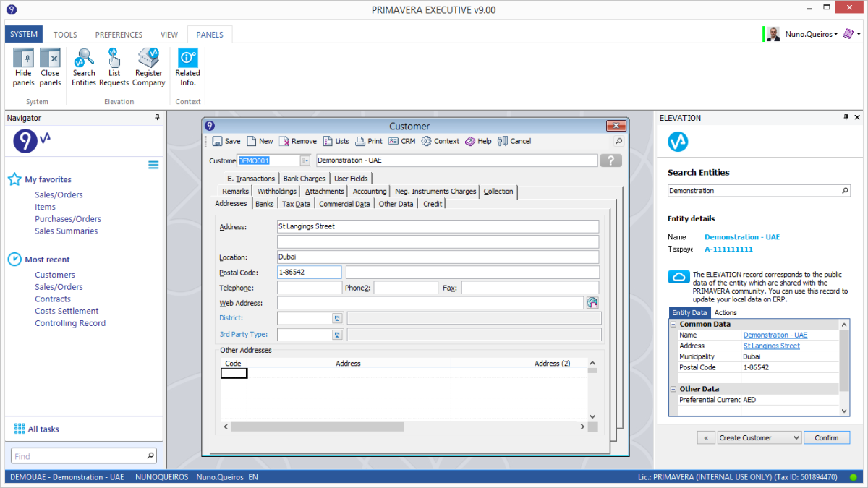Click the double-arrow back button in ELEVATION
The height and width of the screenshot is (488, 868).
[706, 437]
